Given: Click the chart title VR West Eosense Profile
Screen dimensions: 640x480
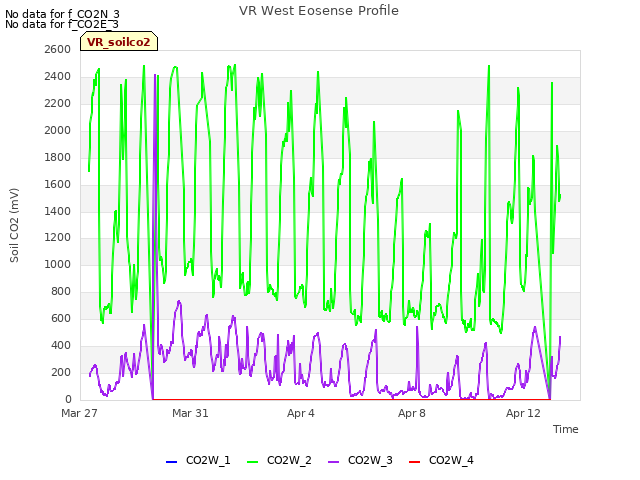Looking at the screenshot, I should (x=319, y=11).
